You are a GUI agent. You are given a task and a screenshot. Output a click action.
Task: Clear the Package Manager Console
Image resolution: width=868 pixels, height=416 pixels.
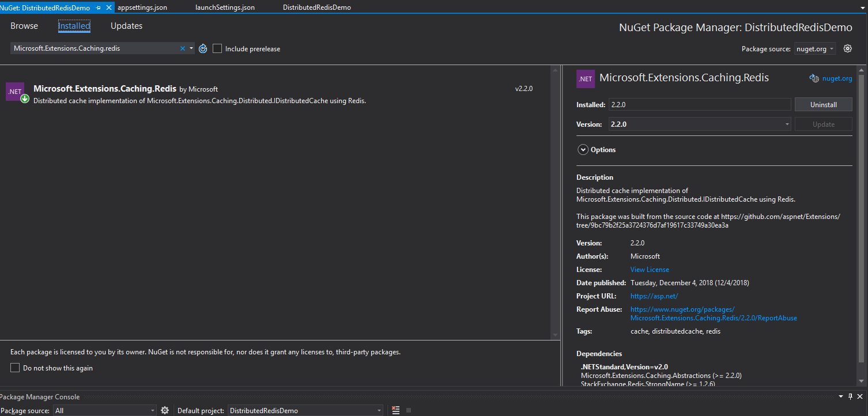(395, 410)
